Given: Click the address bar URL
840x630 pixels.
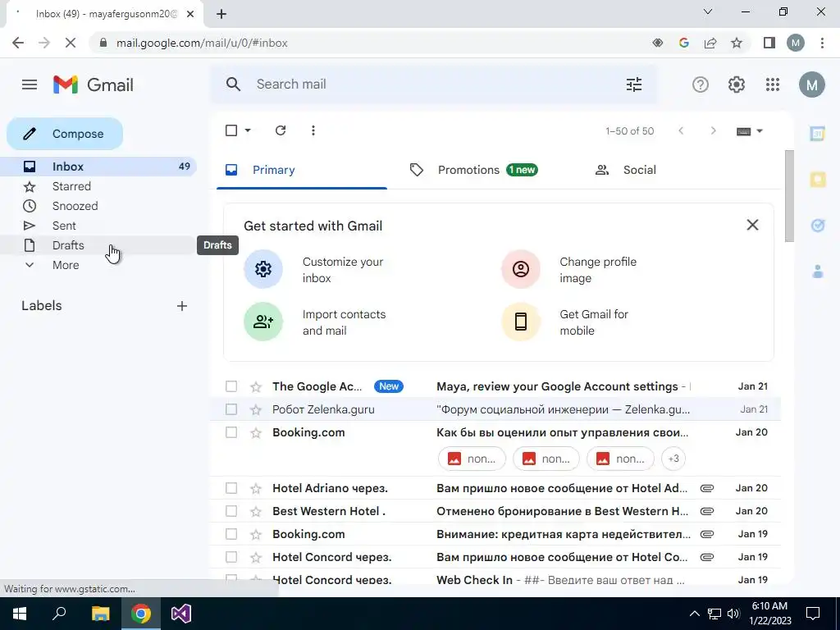Looking at the screenshot, I should pyautogui.click(x=202, y=43).
